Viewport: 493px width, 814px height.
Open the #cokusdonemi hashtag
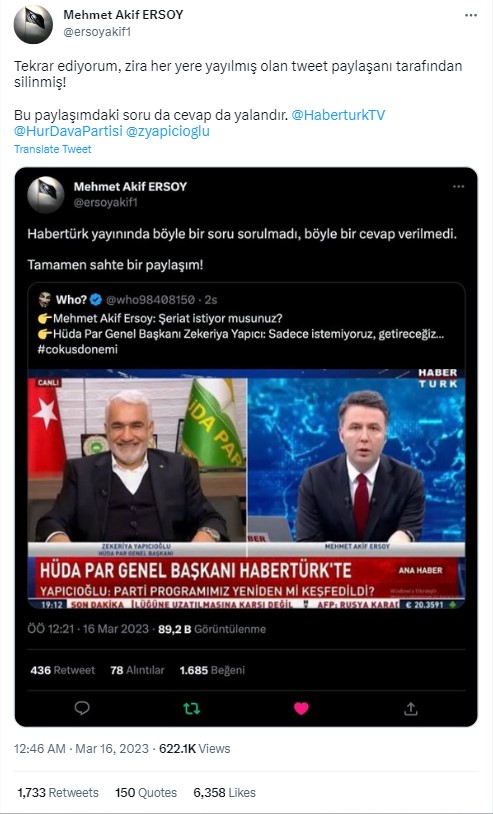click(x=77, y=349)
